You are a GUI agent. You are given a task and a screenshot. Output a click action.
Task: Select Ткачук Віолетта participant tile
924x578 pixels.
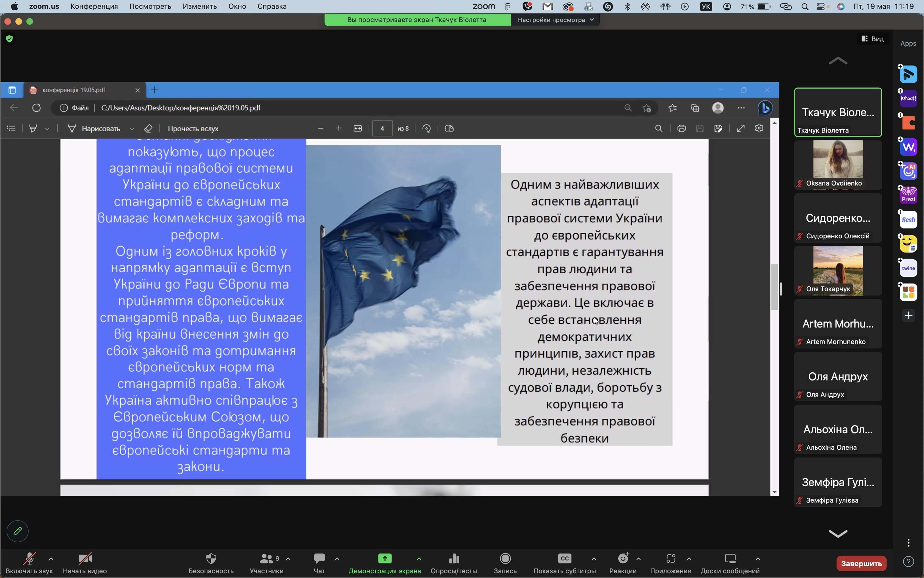(838, 112)
